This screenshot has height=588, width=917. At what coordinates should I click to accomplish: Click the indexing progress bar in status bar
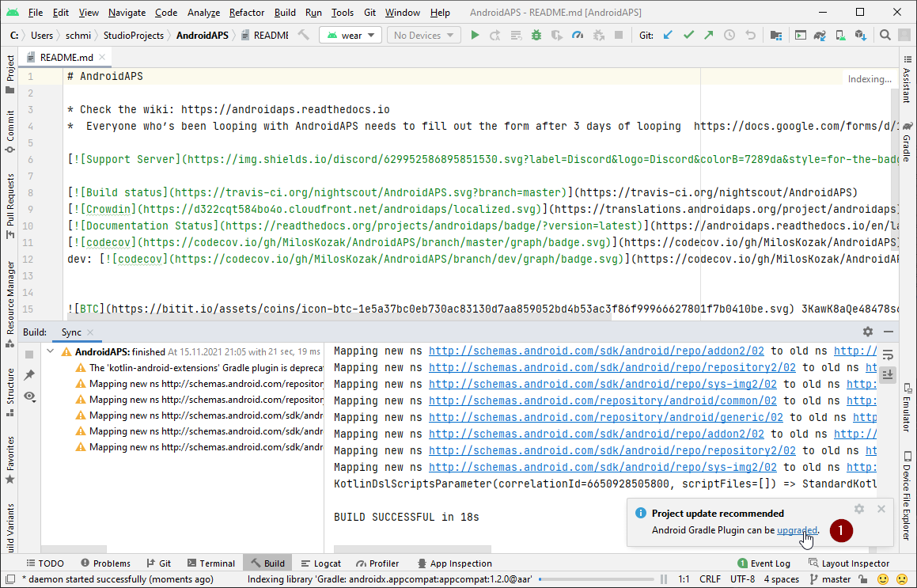[x=595, y=579]
